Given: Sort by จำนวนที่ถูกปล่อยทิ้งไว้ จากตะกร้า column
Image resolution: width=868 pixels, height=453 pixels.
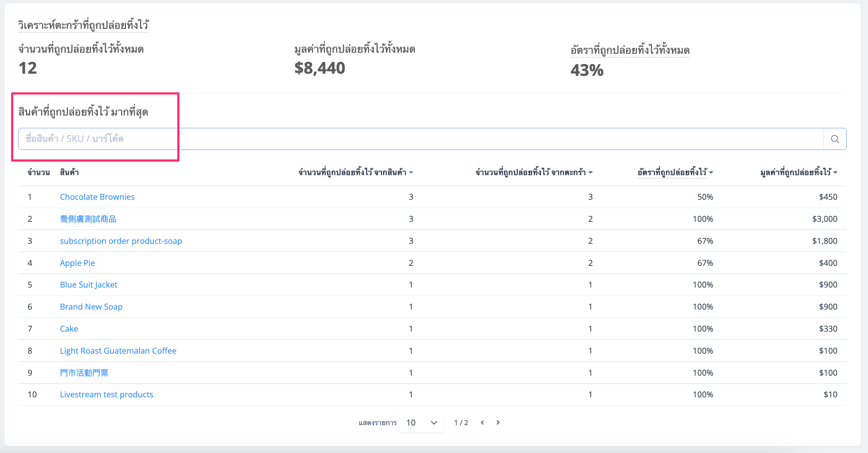Looking at the screenshot, I should (x=534, y=172).
